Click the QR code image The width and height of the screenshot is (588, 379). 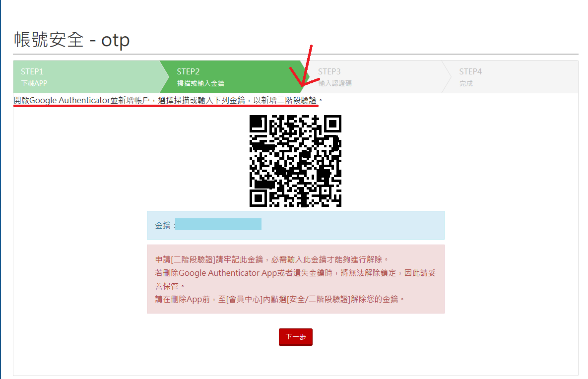296,161
